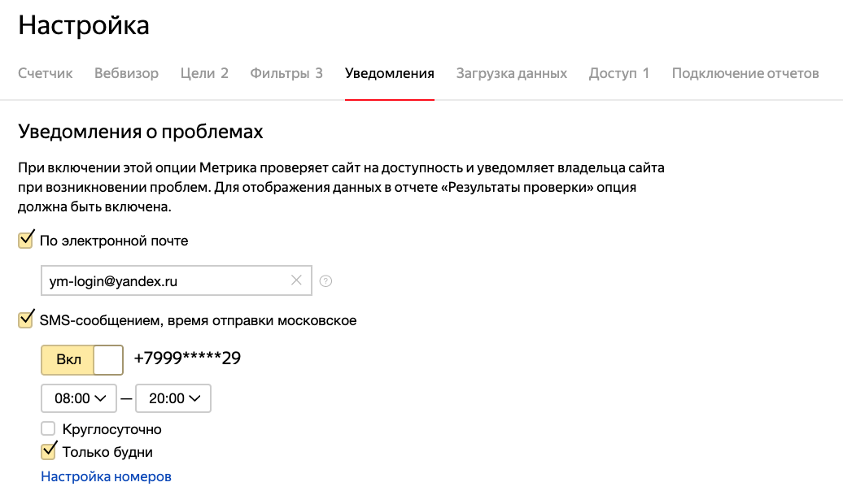Switch to the 'Доступ 1' tab
This screenshot has width=843, height=504.
pyautogui.click(x=619, y=73)
